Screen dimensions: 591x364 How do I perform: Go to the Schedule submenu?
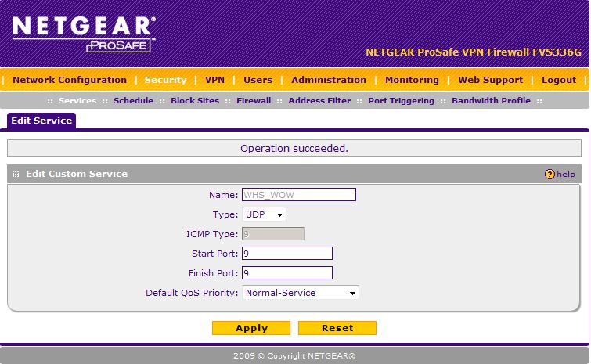[x=133, y=101]
